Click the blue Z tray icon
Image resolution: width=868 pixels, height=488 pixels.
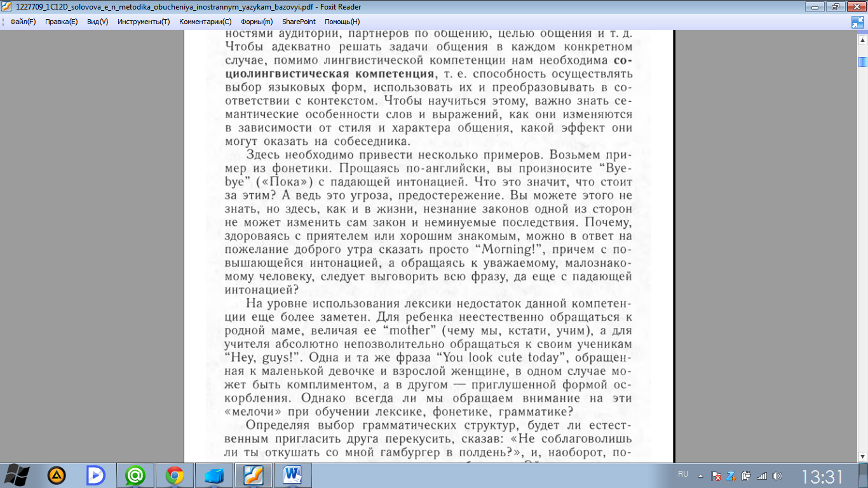(x=731, y=475)
